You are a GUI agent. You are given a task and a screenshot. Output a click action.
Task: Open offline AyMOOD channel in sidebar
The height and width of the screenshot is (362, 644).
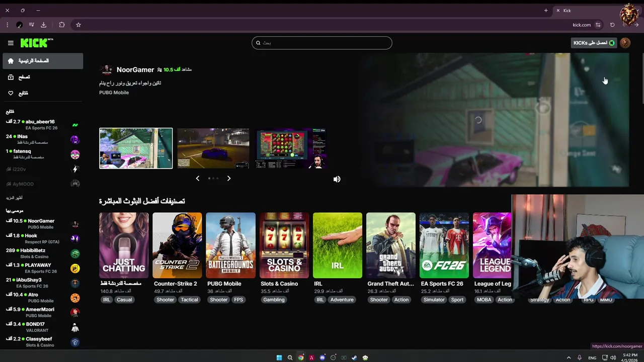pos(43,184)
